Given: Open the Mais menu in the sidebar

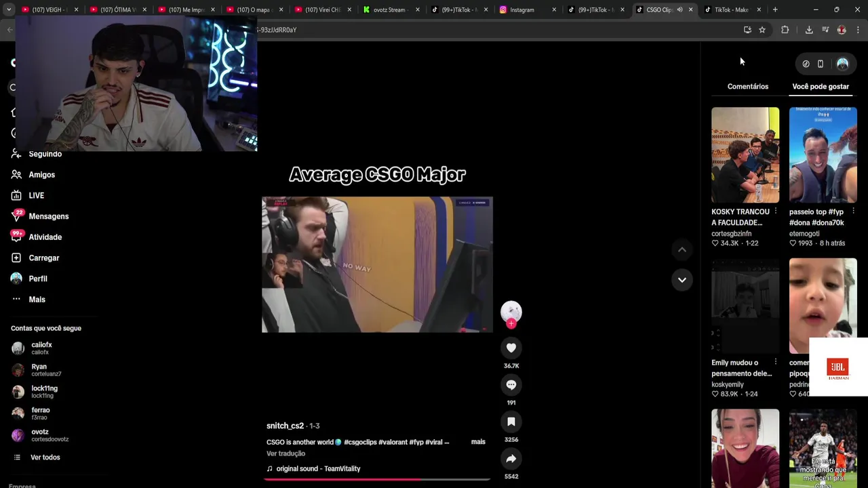Looking at the screenshot, I should click(37, 300).
